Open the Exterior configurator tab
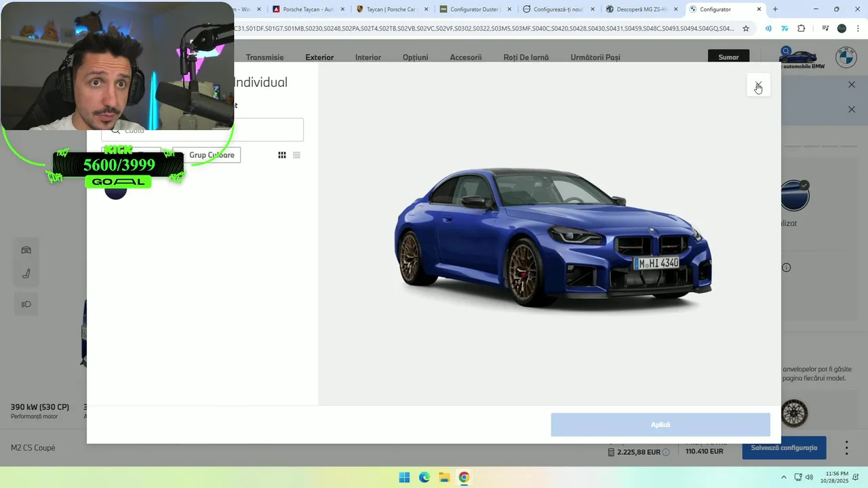Viewport: 868px width, 488px height. pos(319,58)
